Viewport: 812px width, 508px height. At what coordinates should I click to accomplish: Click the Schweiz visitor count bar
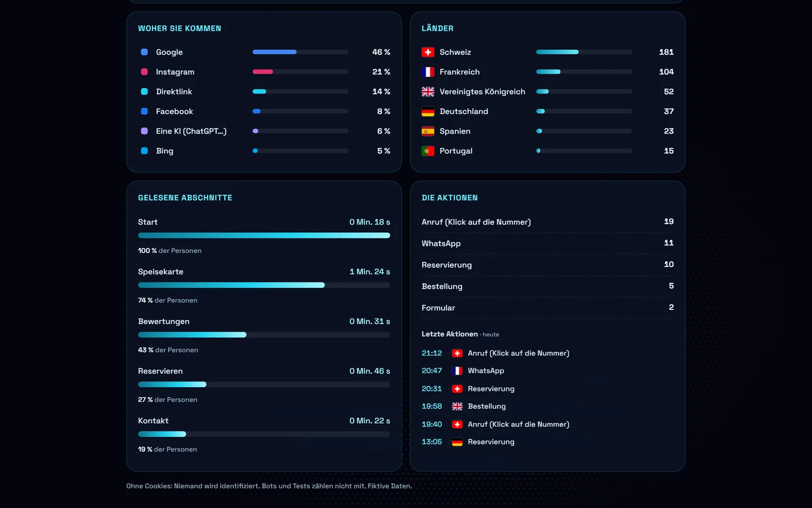coord(584,52)
